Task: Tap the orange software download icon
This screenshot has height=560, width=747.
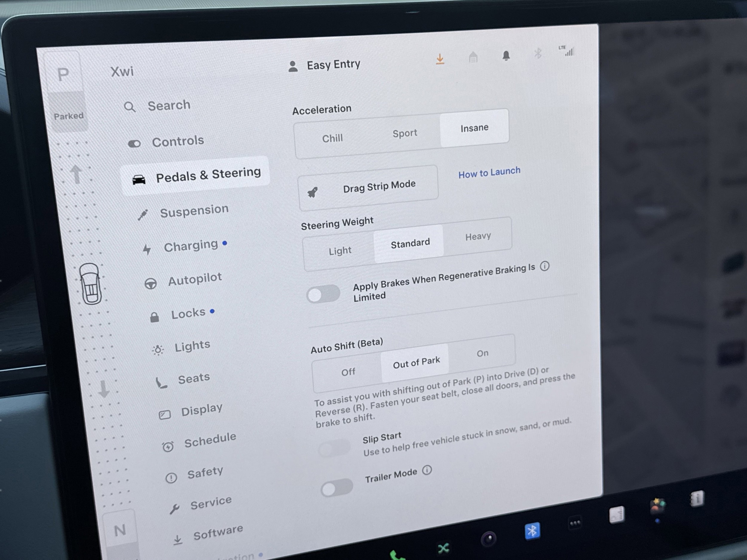Action: tap(440, 59)
